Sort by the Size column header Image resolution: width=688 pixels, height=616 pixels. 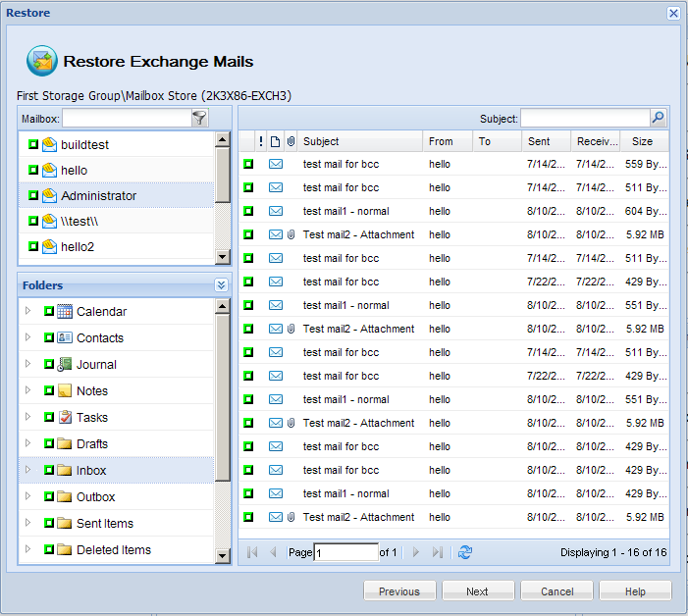point(645,141)
